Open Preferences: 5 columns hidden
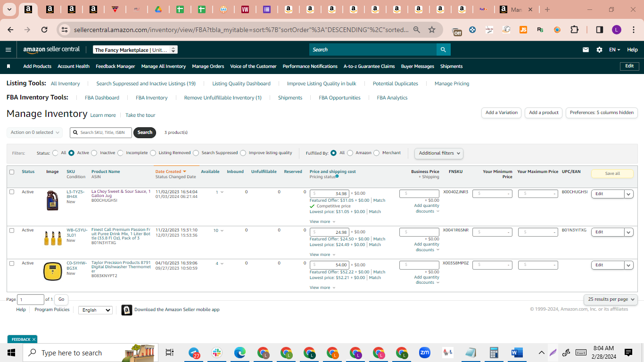The image size is (644, 362). [602, 113]
